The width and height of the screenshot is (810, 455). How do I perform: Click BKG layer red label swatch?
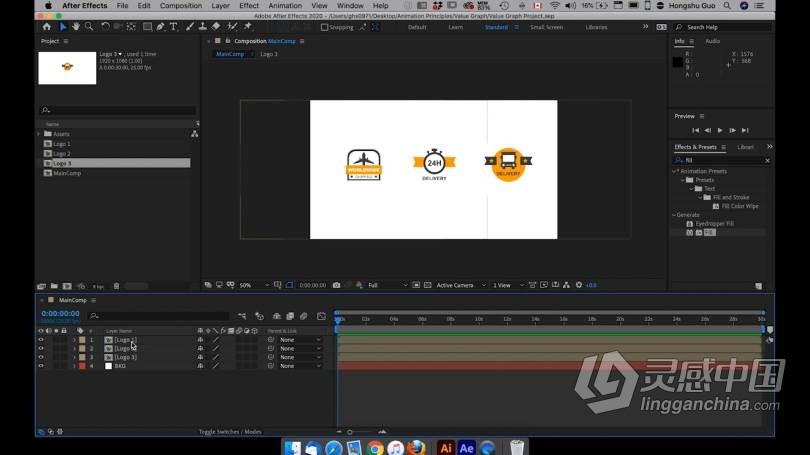[82, 366]
